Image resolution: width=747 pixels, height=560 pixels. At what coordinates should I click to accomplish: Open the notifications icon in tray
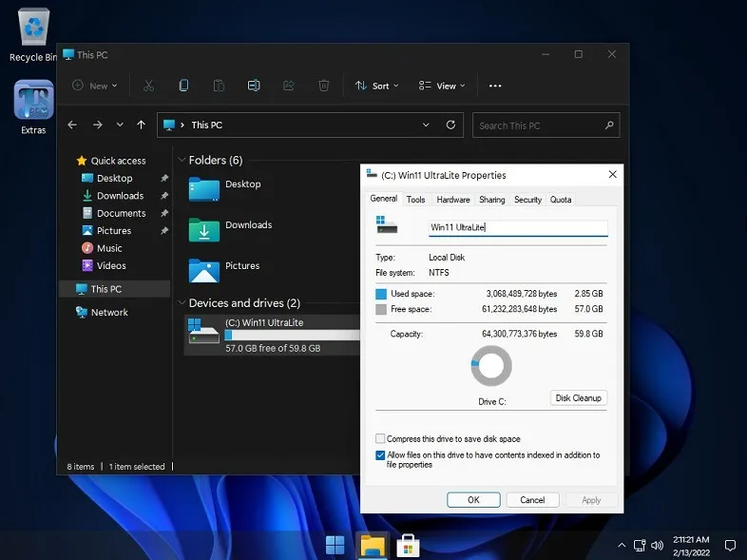(730, 546)
